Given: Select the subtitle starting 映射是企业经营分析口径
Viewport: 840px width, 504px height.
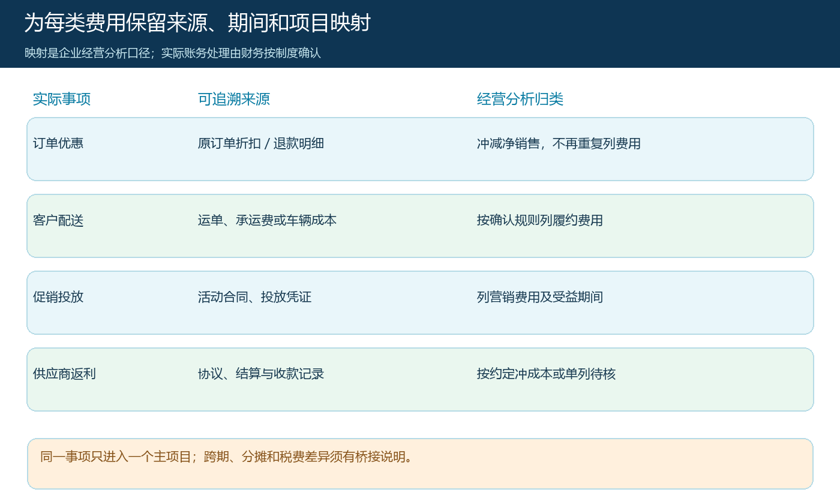Looking at the screenshot, I should click(173, 53).
